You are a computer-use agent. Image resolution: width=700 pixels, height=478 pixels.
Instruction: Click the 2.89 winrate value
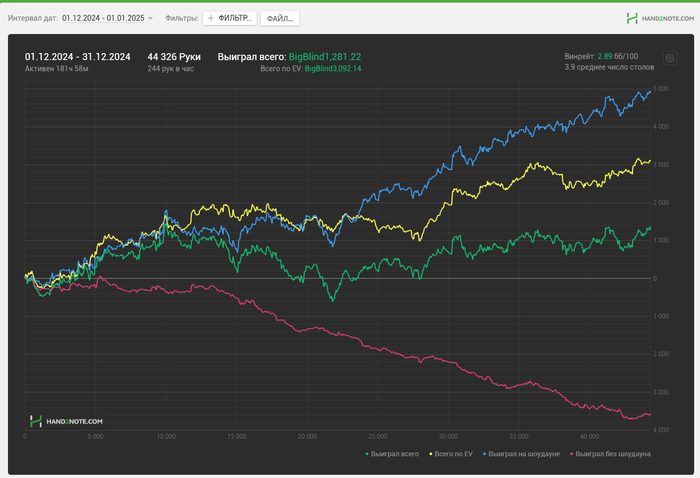point(605,56)
